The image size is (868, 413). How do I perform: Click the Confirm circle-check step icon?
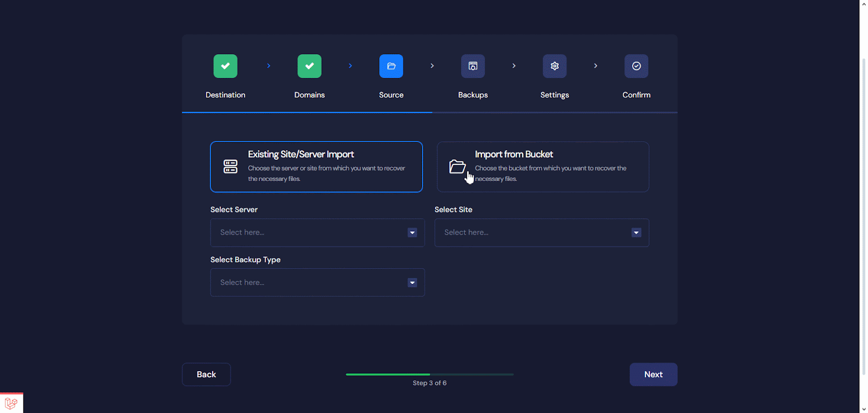636,66
